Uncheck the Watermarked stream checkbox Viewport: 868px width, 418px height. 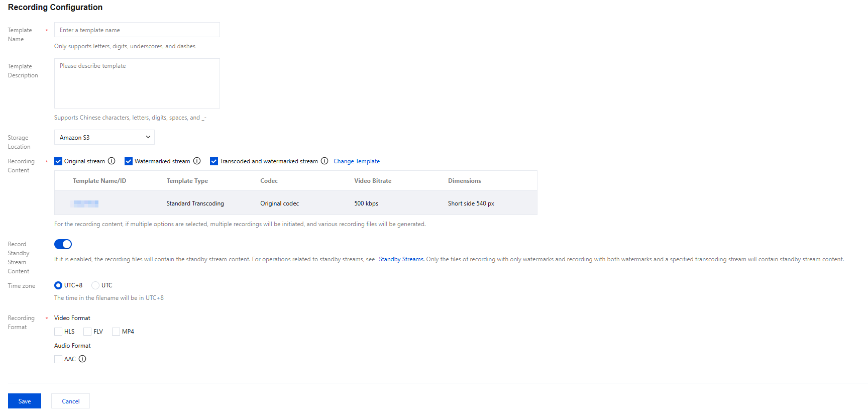tap(129, 161)
